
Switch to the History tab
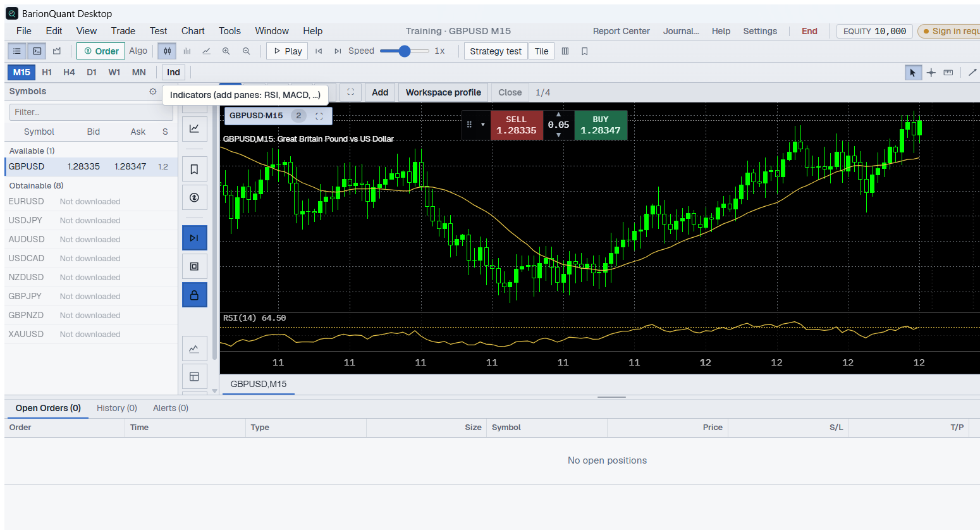point(117,408)
